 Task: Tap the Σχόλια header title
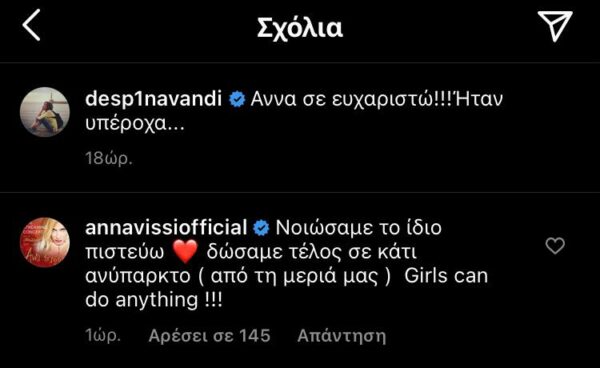pyautogui.click(x=300, y=28)
